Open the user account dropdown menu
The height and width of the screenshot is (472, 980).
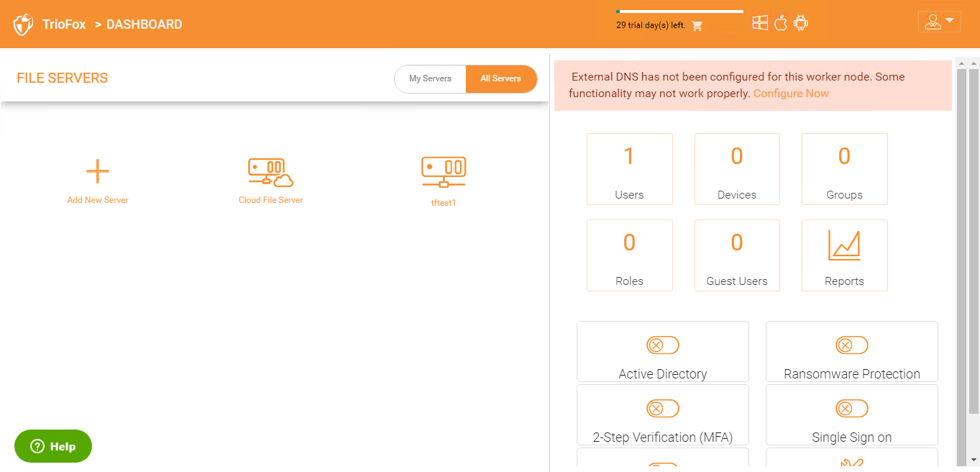click(940, 22)
